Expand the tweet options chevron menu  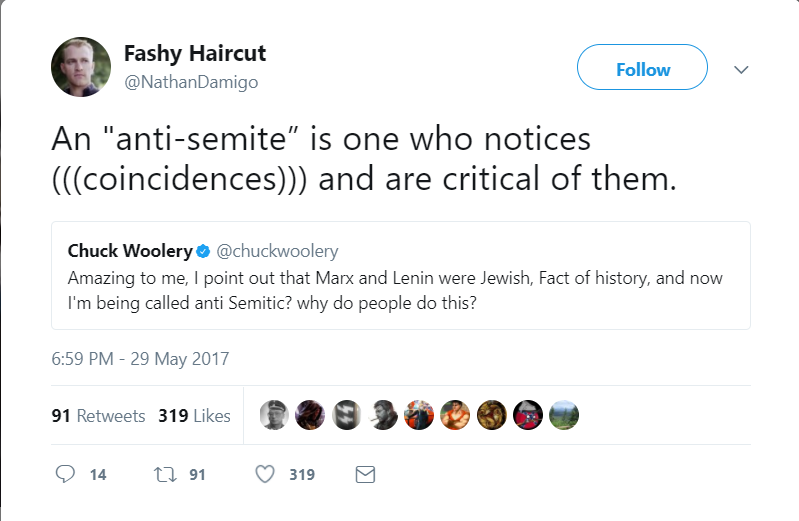coord(741,70)
